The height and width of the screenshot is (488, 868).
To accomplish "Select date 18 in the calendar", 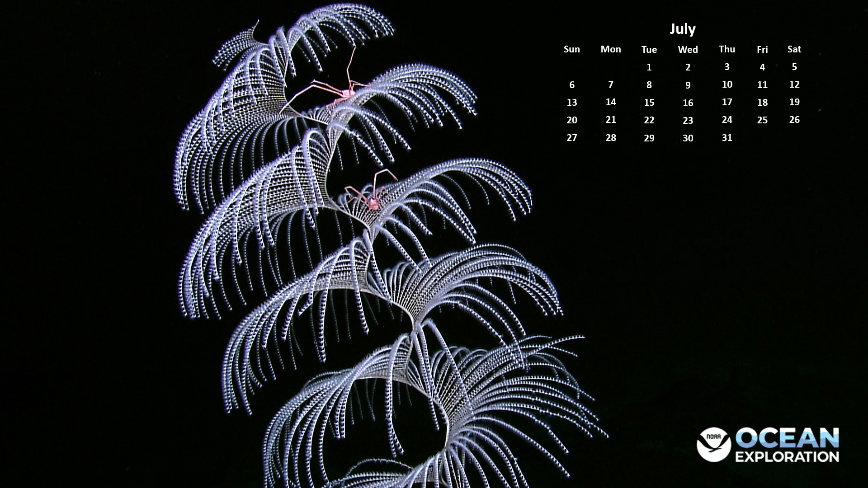I will pyautogui.click(x=762, y=103).
